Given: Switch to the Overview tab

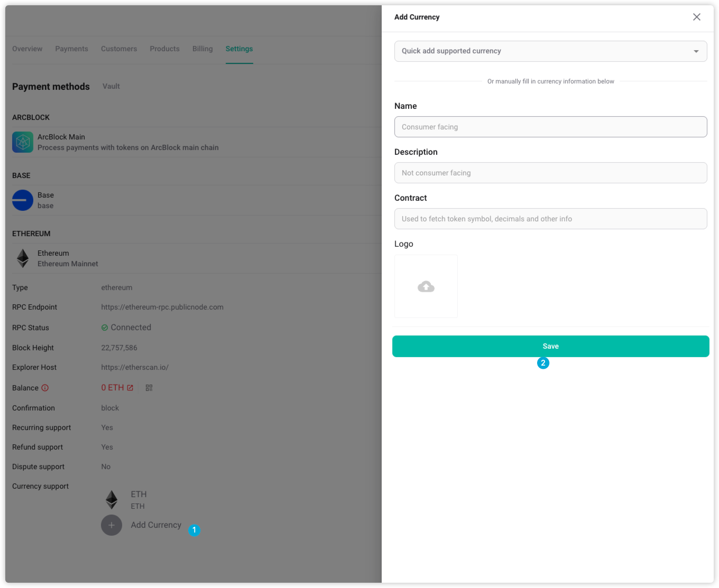Looking at the screenshot, I should point(27,49).
